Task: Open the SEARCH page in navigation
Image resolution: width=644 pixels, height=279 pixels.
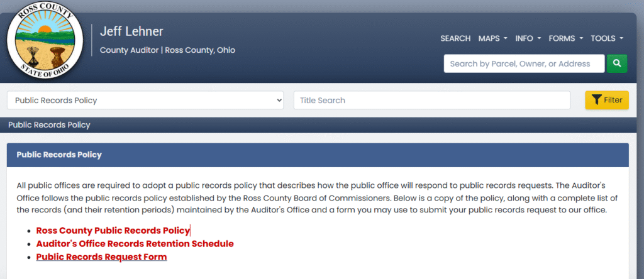Action: point(455,38)
